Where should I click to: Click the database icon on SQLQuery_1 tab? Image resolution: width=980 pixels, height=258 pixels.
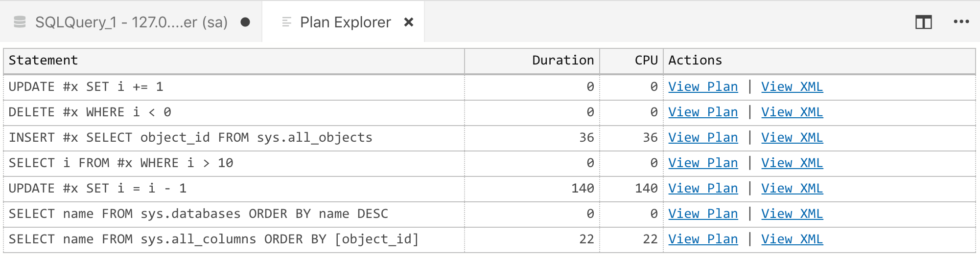coord(20,22)
